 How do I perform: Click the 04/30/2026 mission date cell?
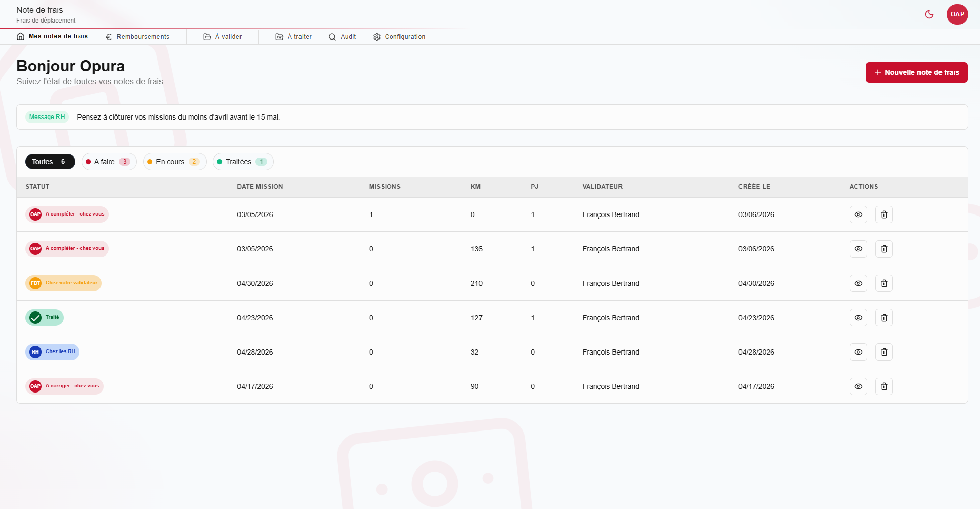255,283
